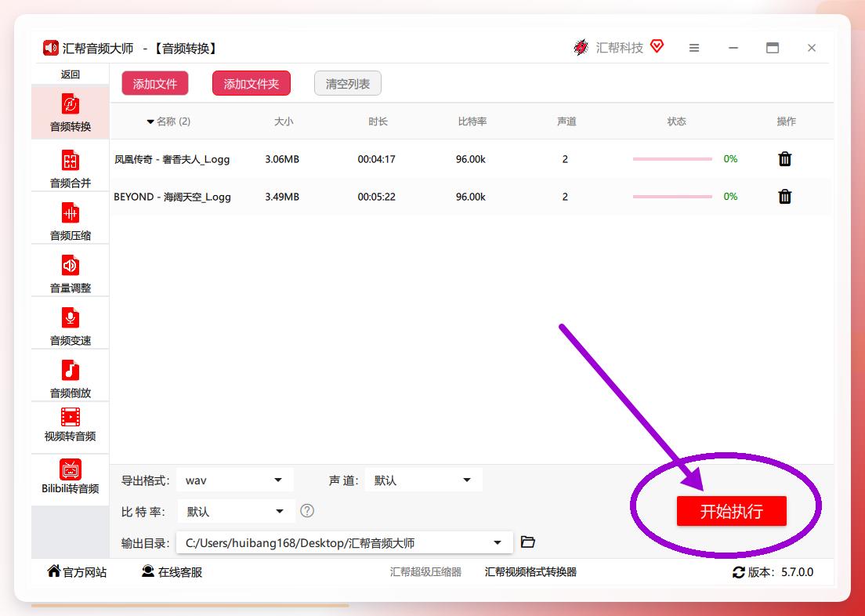The height and width of the screenshot is (616, 865).
Task: Open the 视频转音频 tool
Action: coord(71,425)
